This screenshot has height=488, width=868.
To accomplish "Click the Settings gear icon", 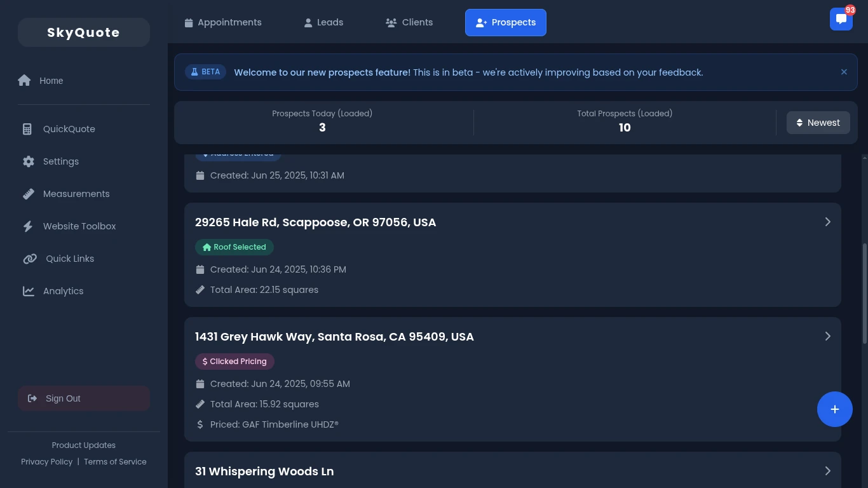I will [x=29, y=161].
